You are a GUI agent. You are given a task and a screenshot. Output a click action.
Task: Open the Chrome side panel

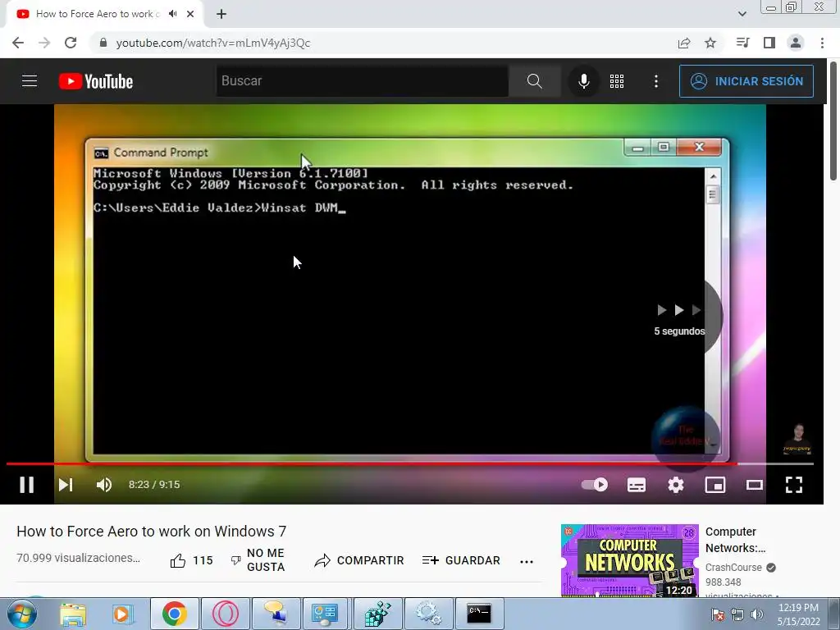(x=769, y=43)
